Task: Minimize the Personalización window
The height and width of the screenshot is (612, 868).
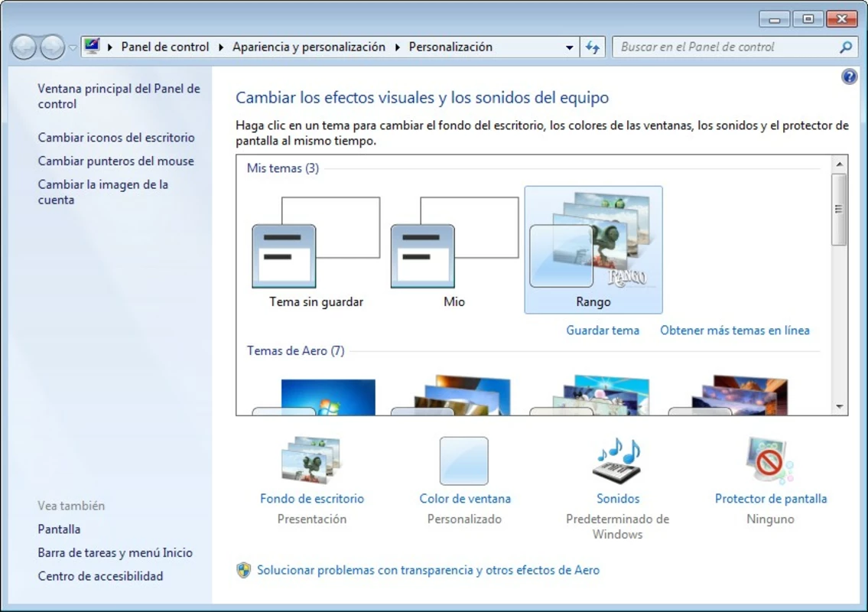Action: pyautogui.click(x=775, y=19)
